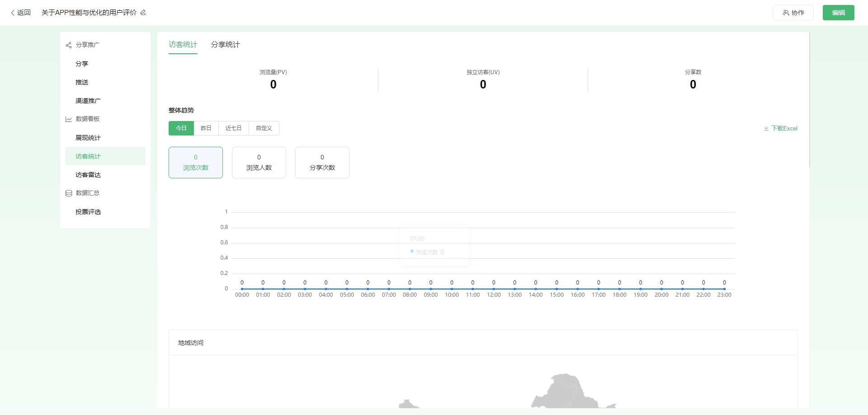
Task: Click the 地域访问 section heading
Action: tap(191, 343)
